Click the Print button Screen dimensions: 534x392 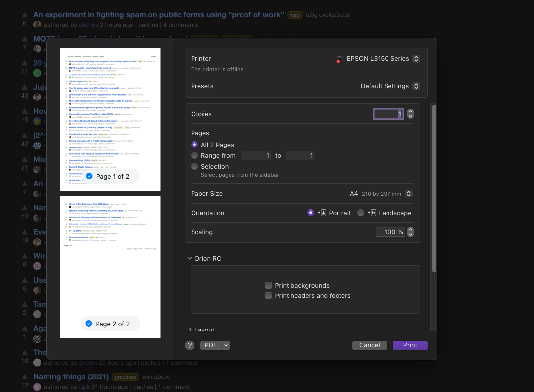[410, 345]
